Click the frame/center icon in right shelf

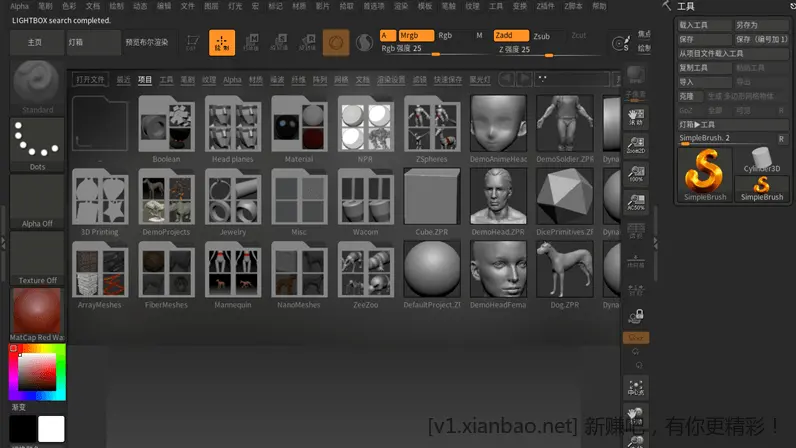pyautogui.click(x=636, y=389)
